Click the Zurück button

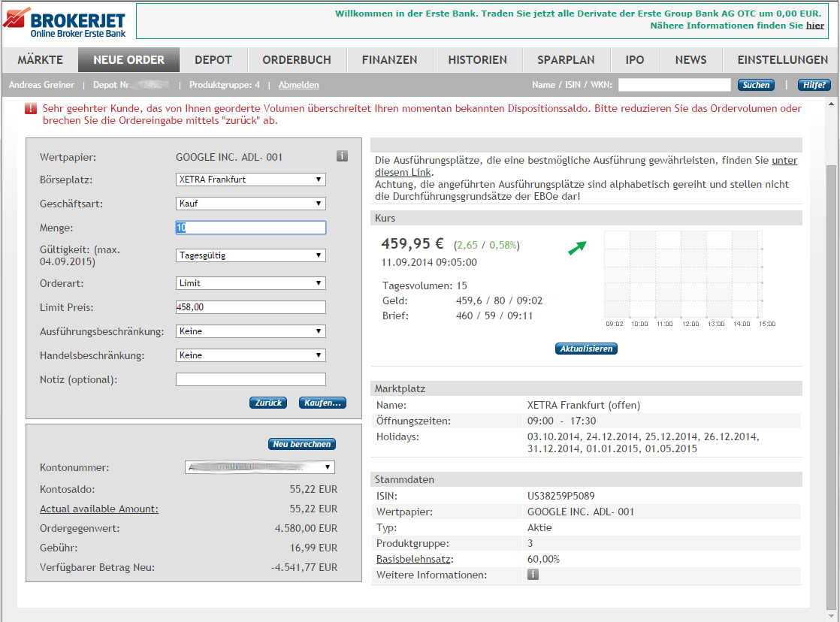[x=268, y=403]
